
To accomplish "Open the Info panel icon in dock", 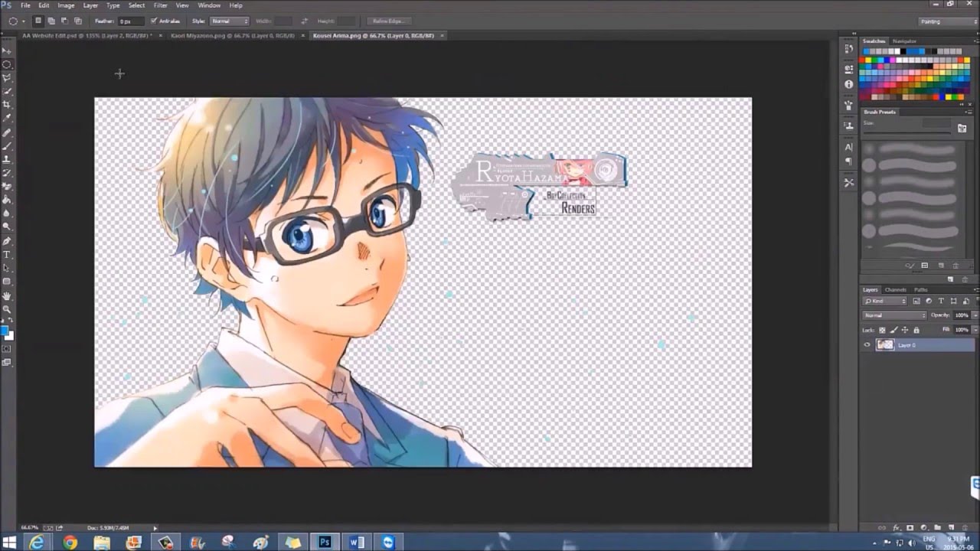I will click(848, 84).
